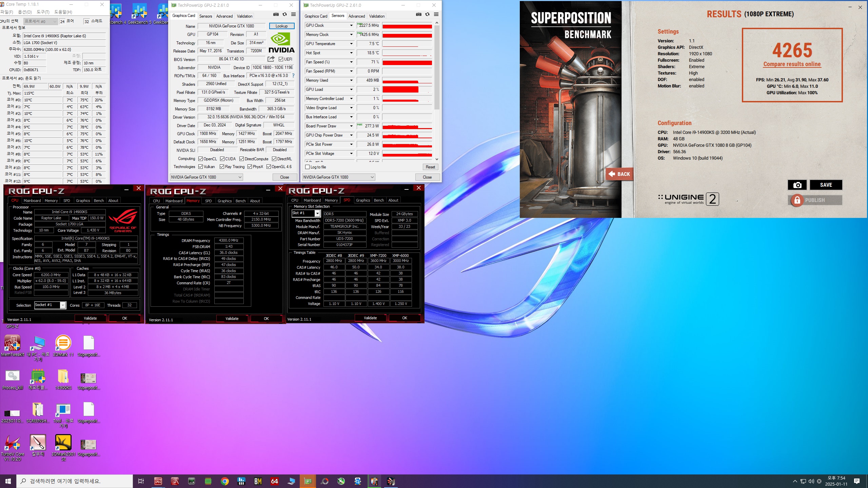Click Compare results online link

click(792, 64)
